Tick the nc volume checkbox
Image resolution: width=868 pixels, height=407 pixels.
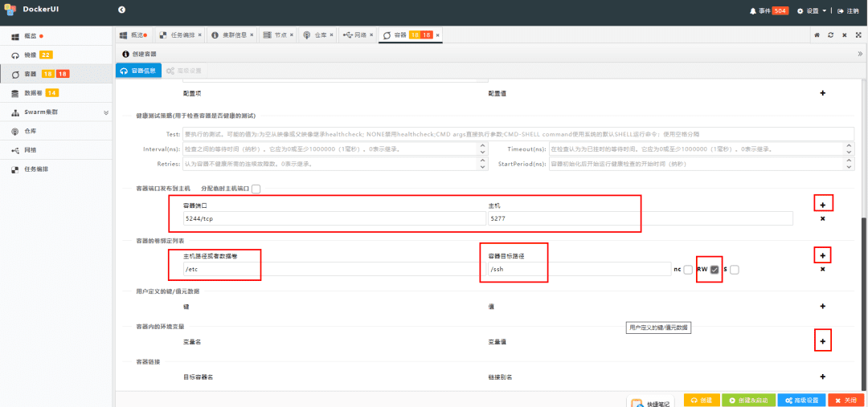point(687,270)
